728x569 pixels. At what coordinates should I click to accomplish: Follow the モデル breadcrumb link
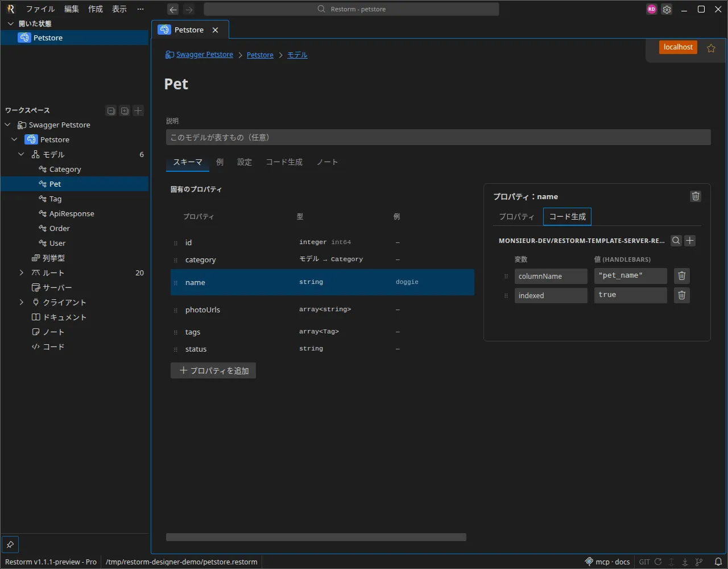[x=297, y=55]
